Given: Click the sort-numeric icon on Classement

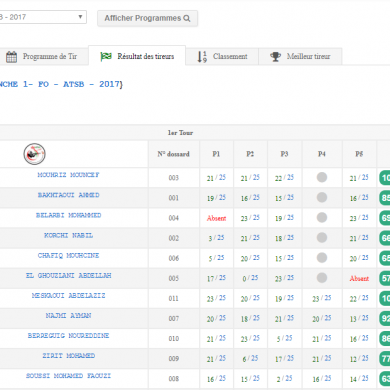Looking at the screenshot, I should pos(202,57).
